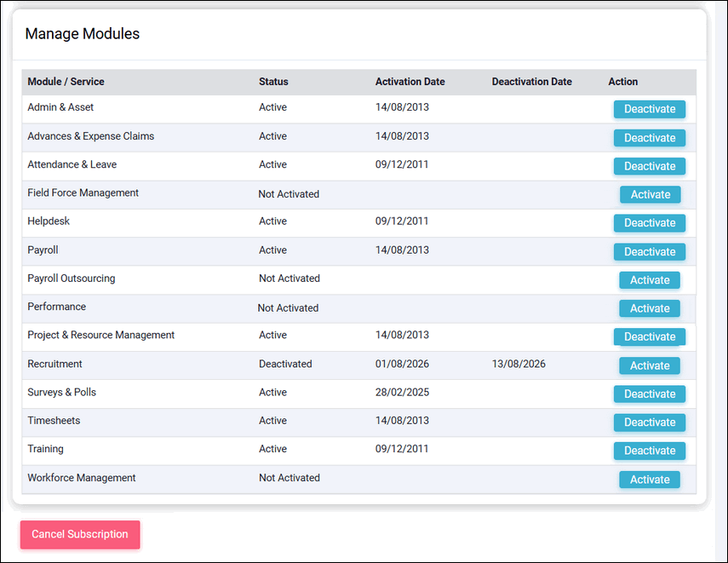Click the Cancel Subscription button
728x563 pixels.
(80, 534)
